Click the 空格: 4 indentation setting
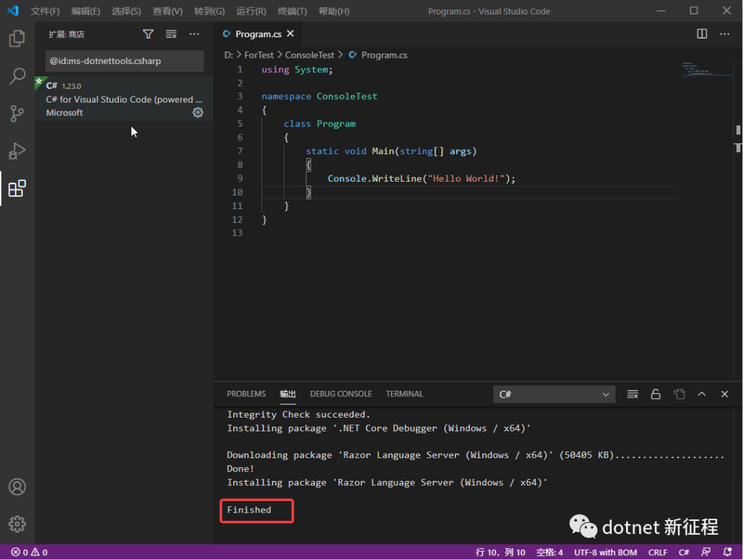 pyautogui.click(x=550, y=552)
